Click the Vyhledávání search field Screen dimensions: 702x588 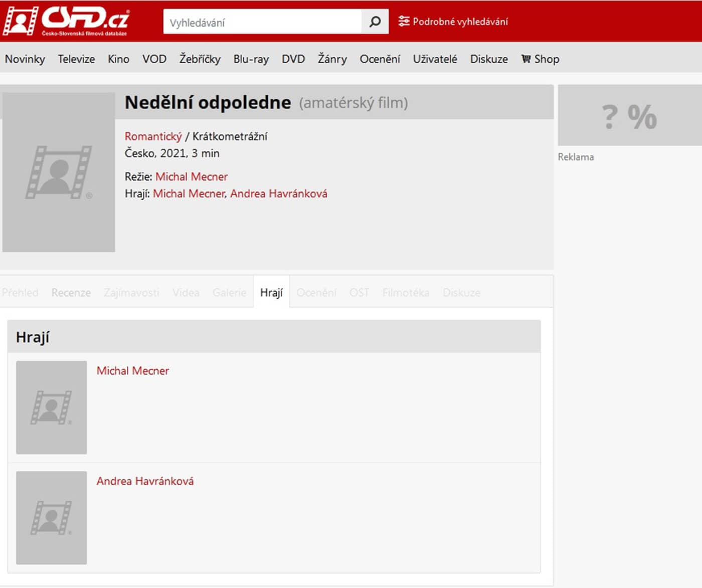pos(262,22)
